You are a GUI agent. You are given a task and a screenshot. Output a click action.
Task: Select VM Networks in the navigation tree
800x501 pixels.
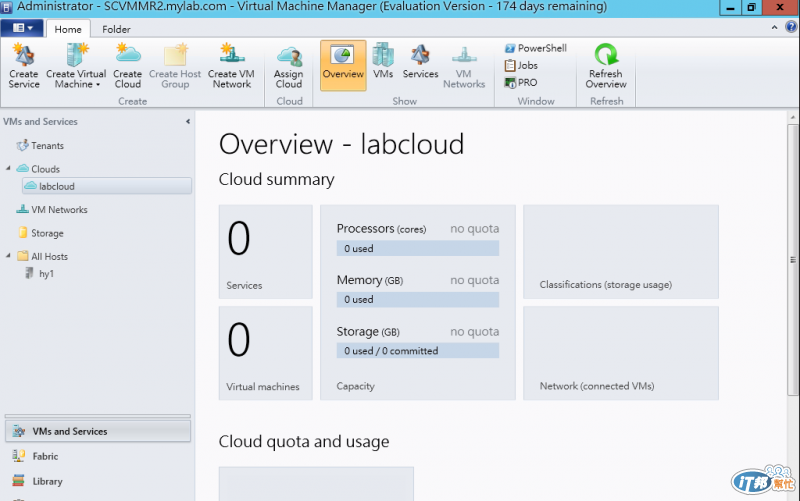[x=59, y=210]
